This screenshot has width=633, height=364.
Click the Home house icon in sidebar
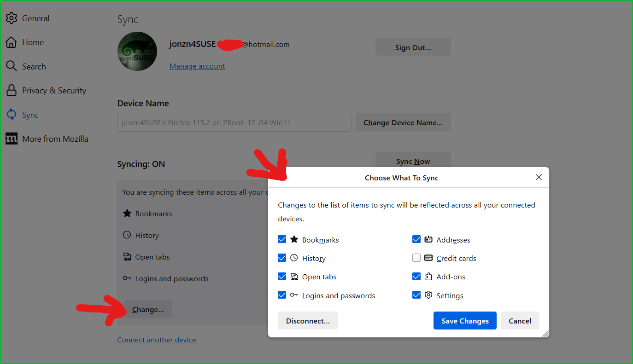click(11, 42)
